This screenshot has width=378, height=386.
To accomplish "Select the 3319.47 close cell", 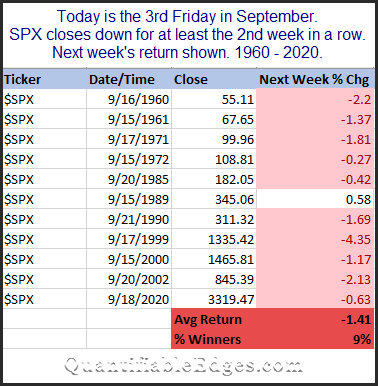I will 214,299.
